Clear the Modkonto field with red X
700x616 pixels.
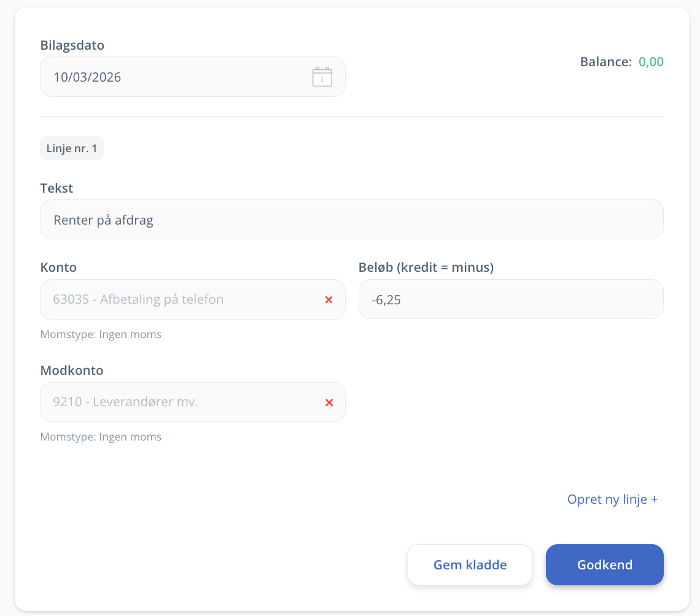coord(329,402)
